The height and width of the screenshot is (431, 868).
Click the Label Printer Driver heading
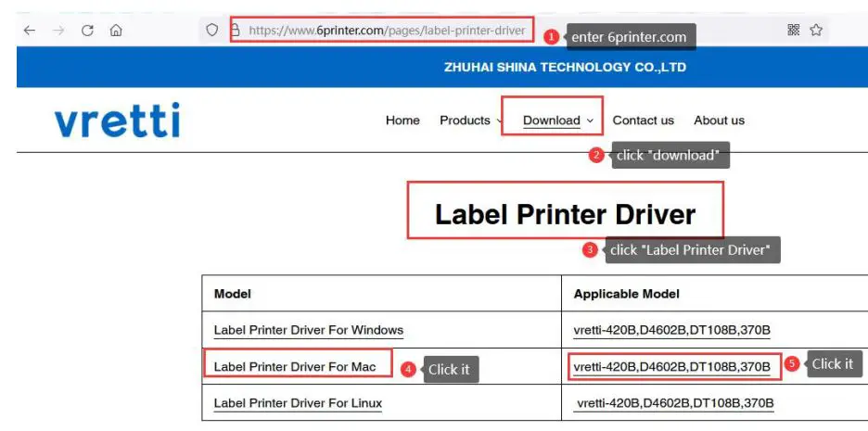click(565, 214)
